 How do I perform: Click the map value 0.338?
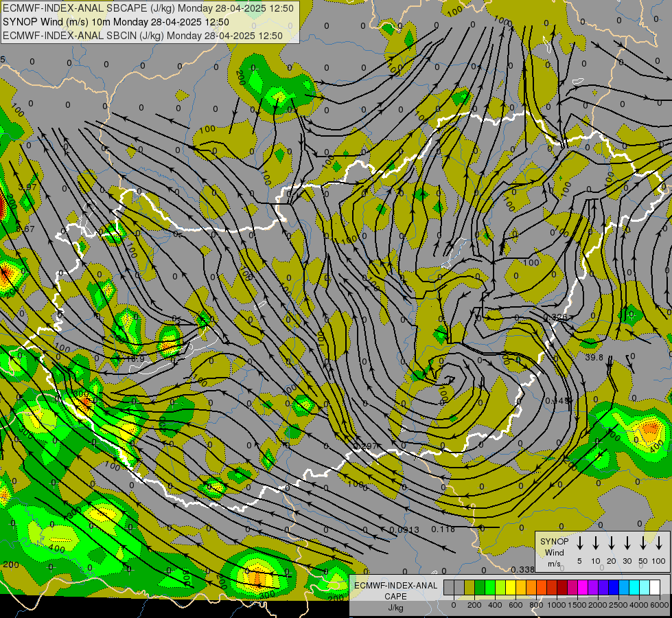(x=523, y=569)
